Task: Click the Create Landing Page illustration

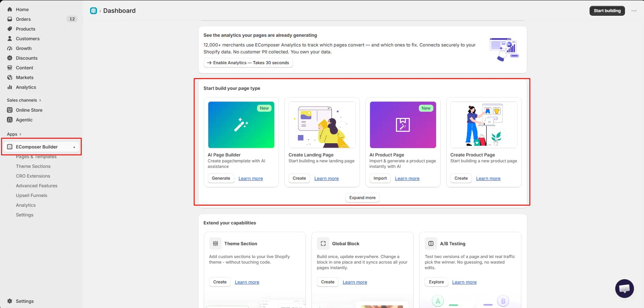Action: [x=322, y=125]
